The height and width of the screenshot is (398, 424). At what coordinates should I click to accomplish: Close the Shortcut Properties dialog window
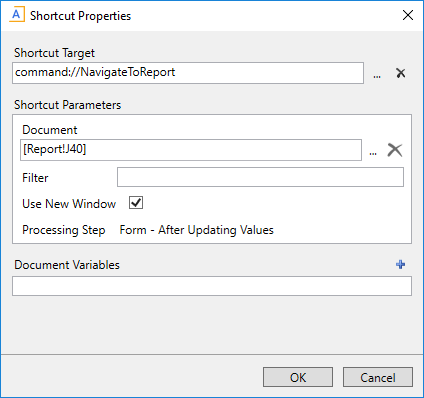coord(408,15)
